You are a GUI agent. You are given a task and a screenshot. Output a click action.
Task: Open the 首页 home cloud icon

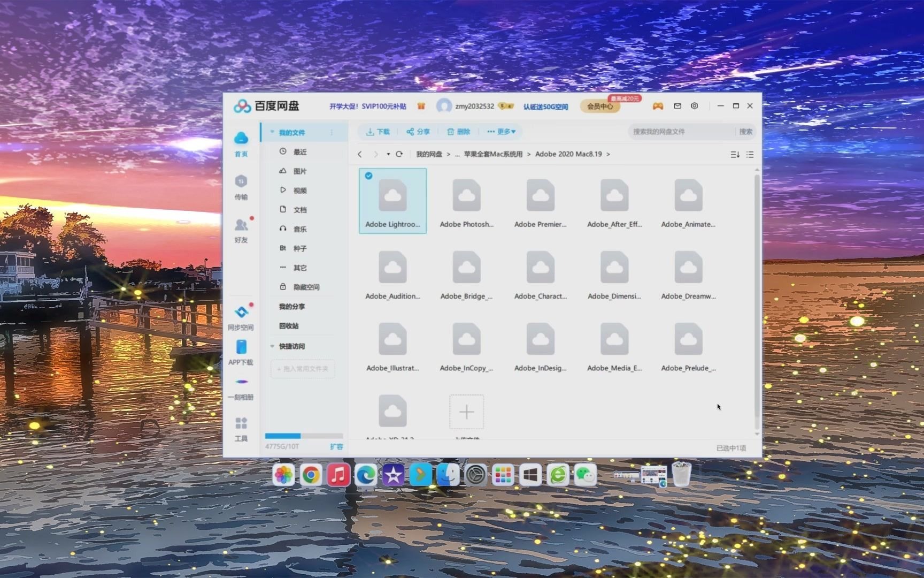click(241, 138)
